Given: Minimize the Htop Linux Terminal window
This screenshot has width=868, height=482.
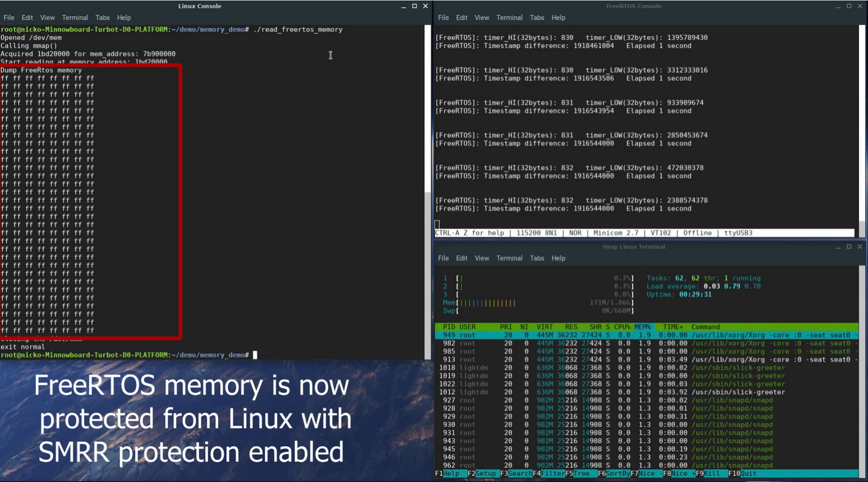Looking at the screenshot, I should (838, 247).
